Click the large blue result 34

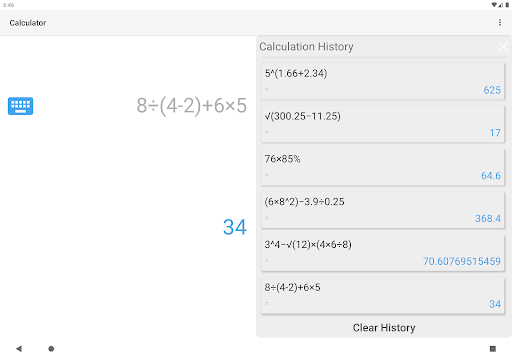(x=235, y=227)
